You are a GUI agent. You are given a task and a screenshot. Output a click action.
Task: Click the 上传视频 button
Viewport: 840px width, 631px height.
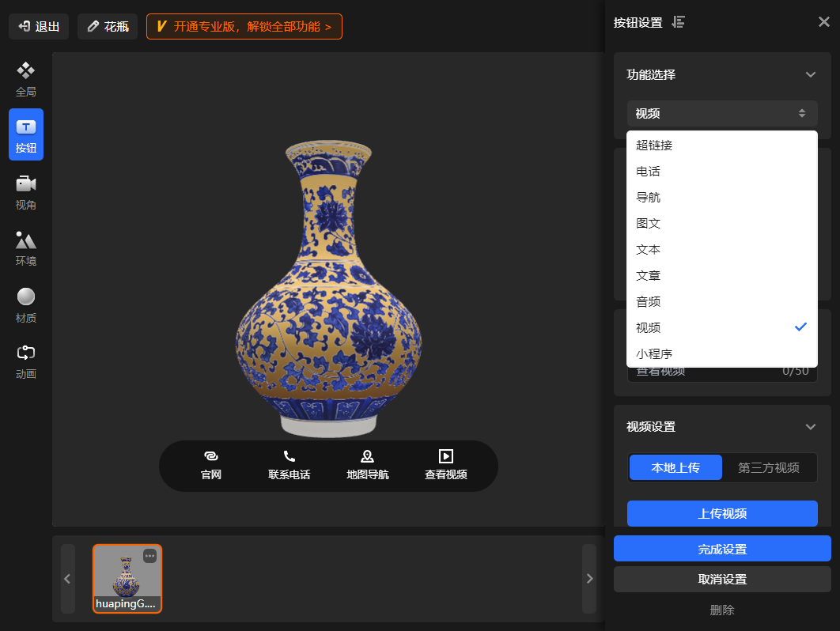coord(721,513)
